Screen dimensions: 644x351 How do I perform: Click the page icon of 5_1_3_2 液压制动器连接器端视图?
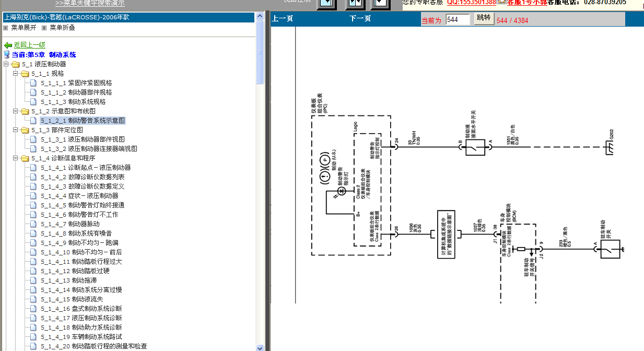[34, 149]
